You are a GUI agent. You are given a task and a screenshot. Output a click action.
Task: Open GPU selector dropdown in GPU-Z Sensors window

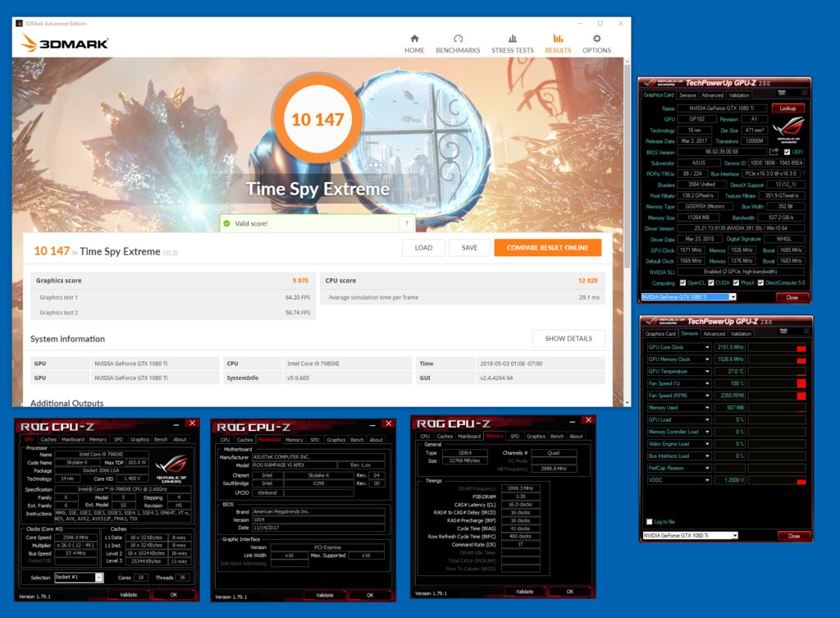point(734,535)
